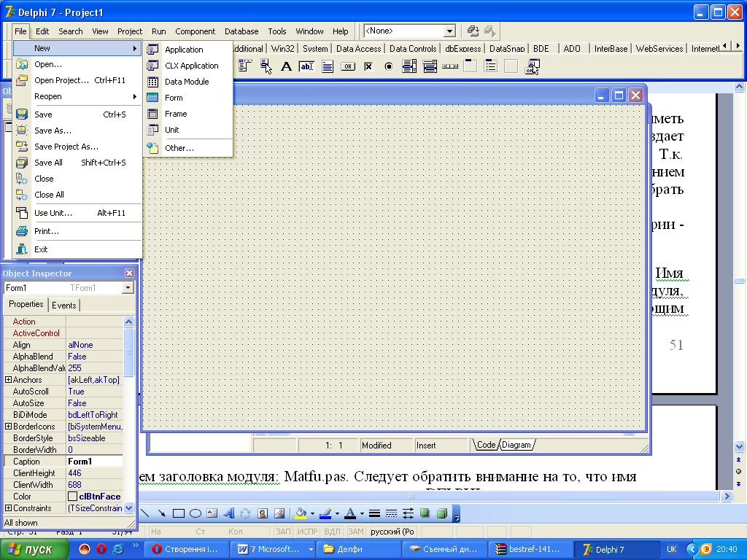
Task: Click the Save Current Desktop toolbar icon
Action: [x=473, y=31]
